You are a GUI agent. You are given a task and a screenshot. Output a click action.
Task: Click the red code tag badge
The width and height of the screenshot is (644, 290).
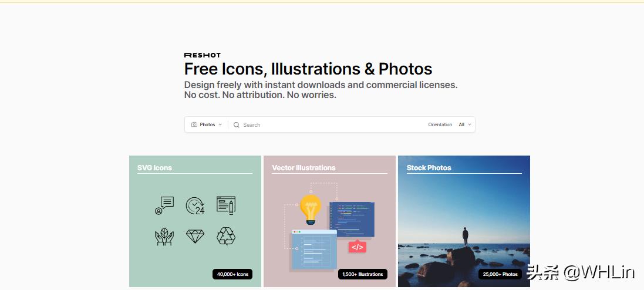coord(358,247)
